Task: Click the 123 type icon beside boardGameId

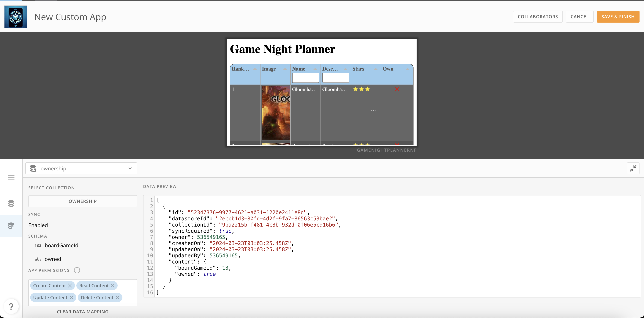Action: point(38,245)
